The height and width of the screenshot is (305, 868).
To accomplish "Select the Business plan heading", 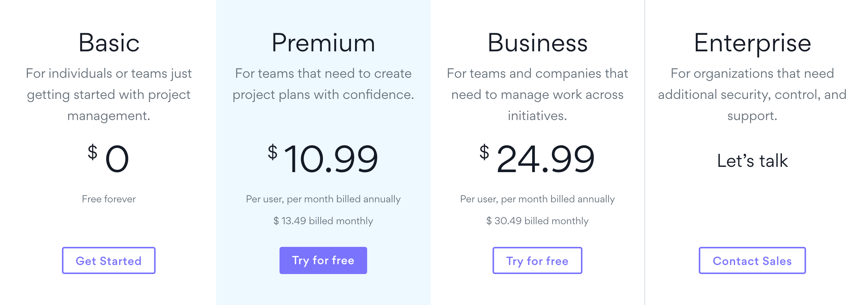I will tap(537, 43).
